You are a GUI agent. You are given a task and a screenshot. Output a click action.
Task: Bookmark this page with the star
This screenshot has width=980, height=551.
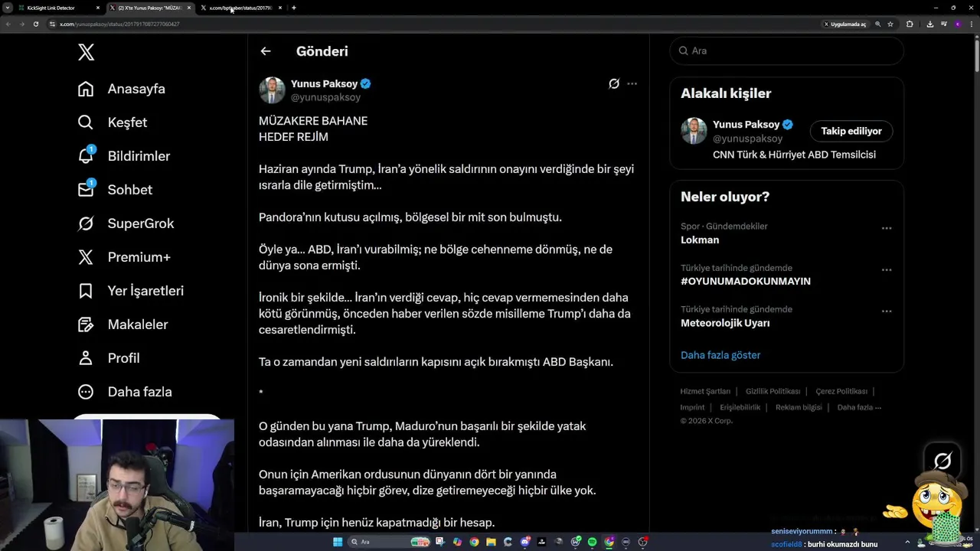click(x=890, y=24)
